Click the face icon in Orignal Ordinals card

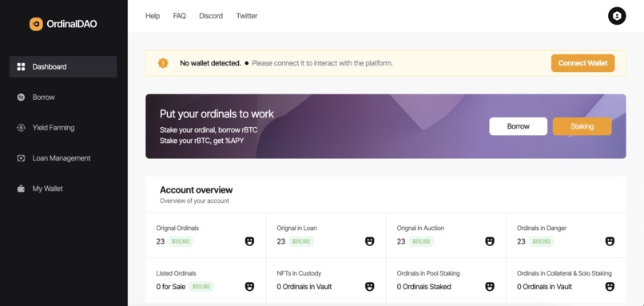point(249,241)
